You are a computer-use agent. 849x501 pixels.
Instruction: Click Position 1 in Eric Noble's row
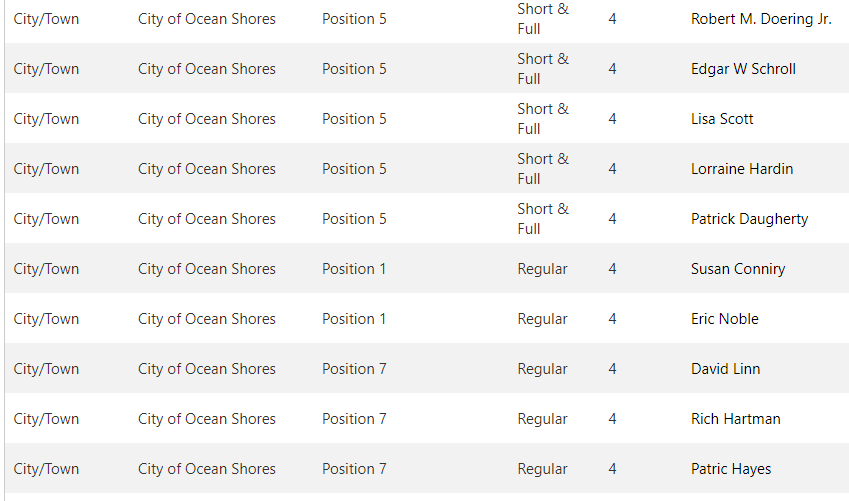tap(354, 319)
